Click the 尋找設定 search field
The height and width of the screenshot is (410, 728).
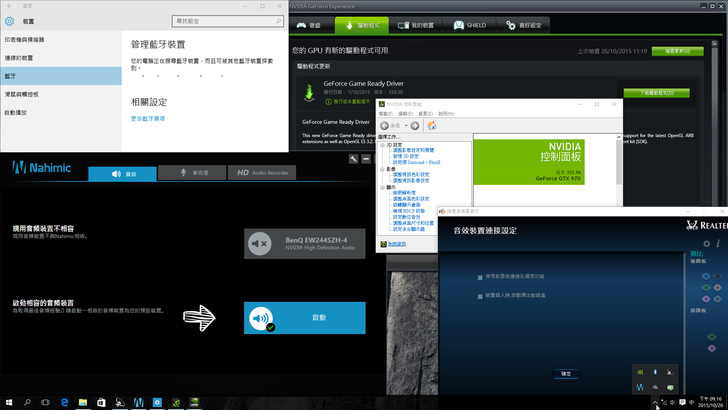point(228,21)
